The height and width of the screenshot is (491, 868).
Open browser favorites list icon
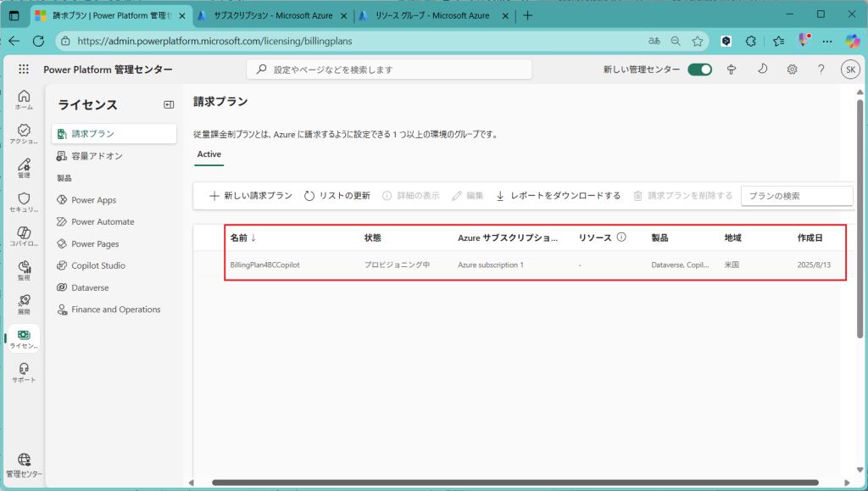[x=779, y=41]
